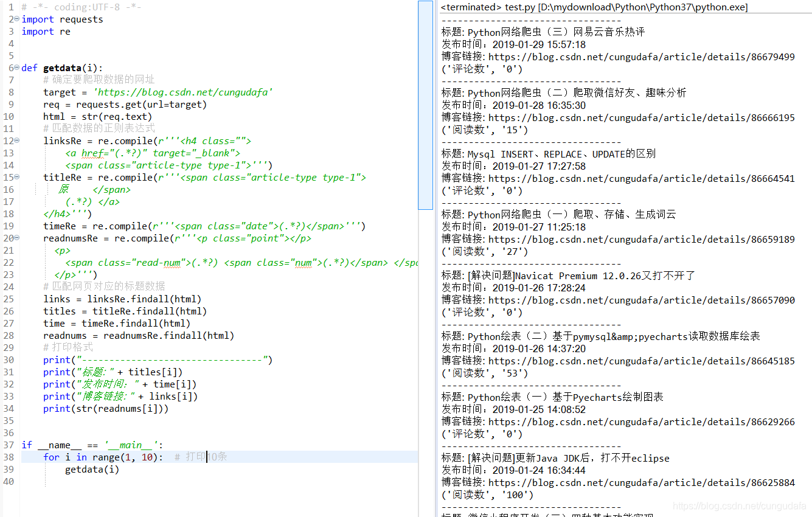This screenshot has width=812, height=517.
Task: Collapse the getdata function fold marker at line 6
Action: click(16, 68)
